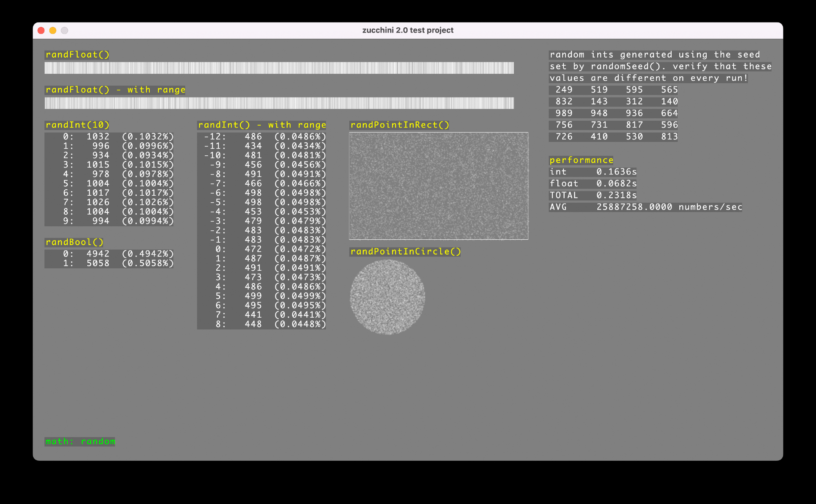Click the randPointInRect() noise rectangle
This screenshot has height=504, width=816.
point(439,186)
